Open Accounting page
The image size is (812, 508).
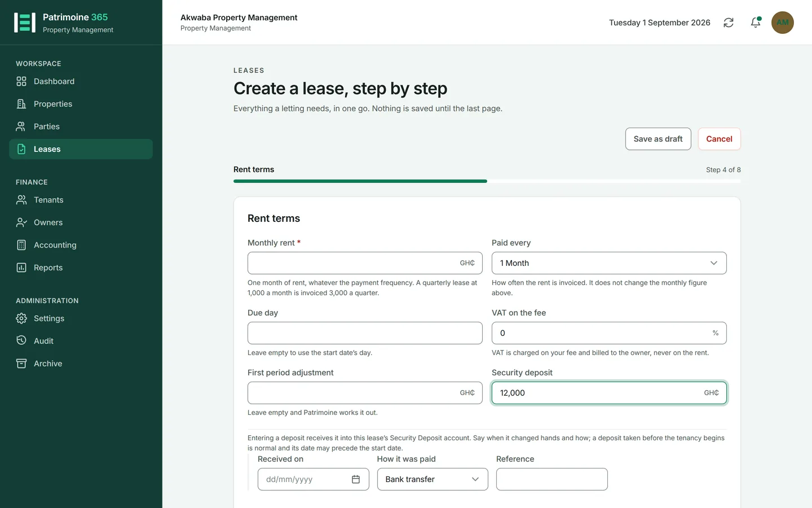point(81,245)
